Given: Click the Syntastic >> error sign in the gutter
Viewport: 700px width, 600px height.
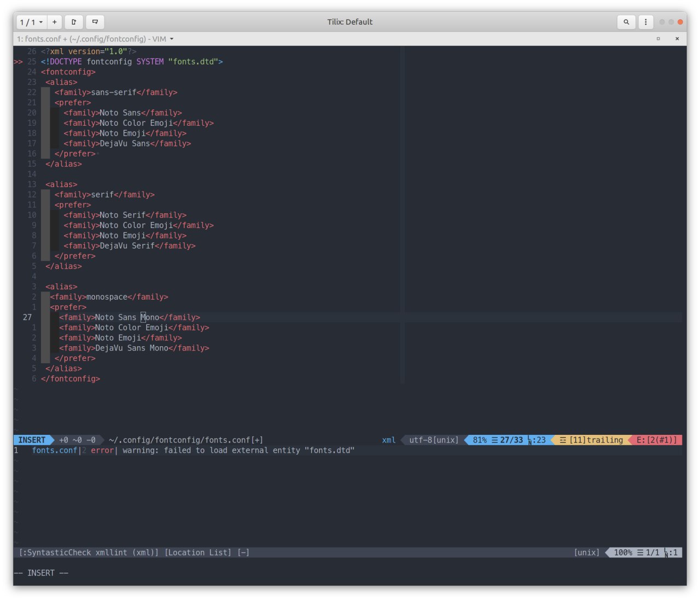Looking at the screenshot, I should coord(19,62).
